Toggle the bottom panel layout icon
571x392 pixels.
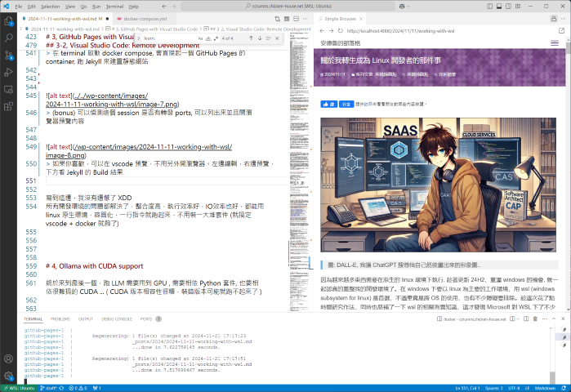coord(499,7)
